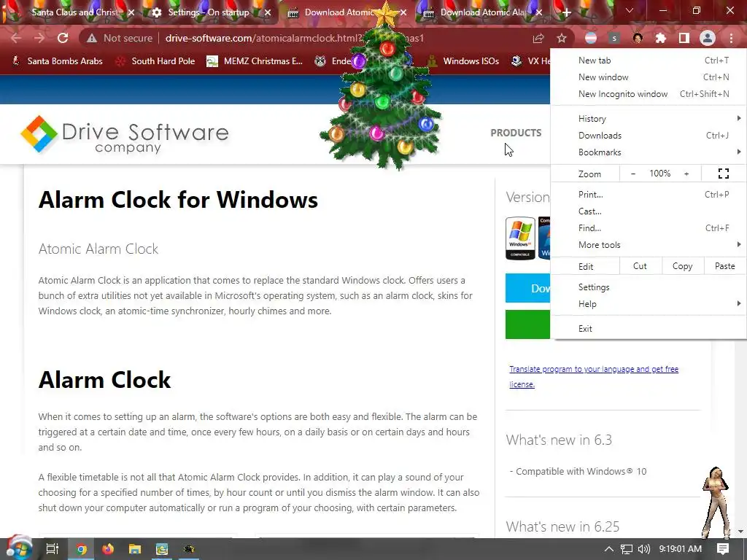This screenshot has width=747, height=560.
Task: Reload the page with the refresh icon
Action: pyautogui.click(x=63, y=38)
